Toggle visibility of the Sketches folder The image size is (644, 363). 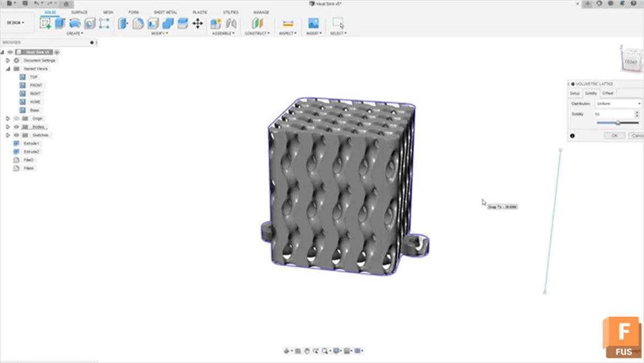coord(16,135)
